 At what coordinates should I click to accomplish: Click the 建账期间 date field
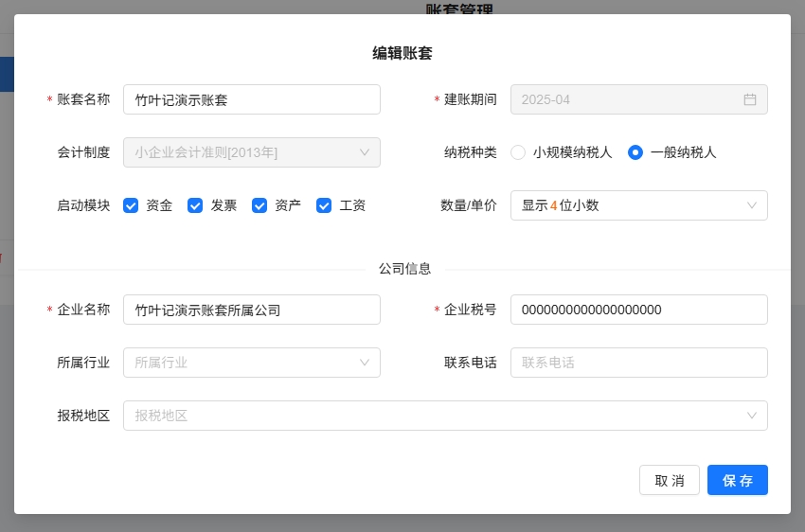(625, 99)
